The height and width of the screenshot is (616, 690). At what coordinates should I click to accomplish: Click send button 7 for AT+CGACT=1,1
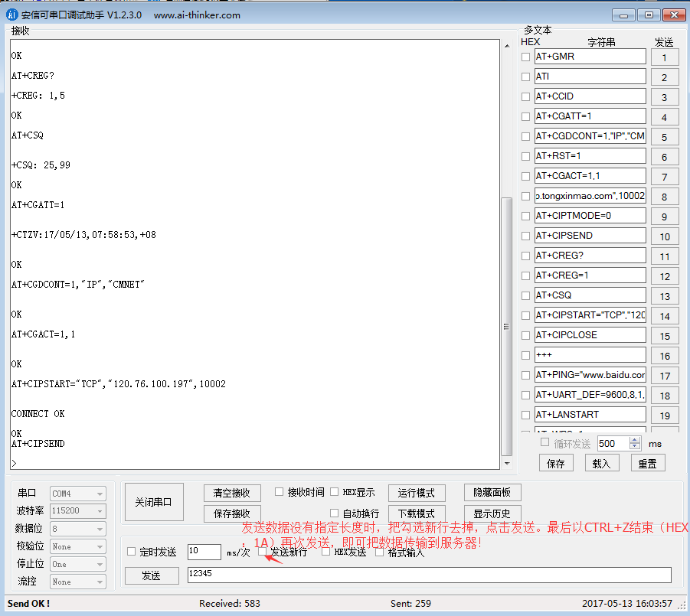[x=665, y=176]
